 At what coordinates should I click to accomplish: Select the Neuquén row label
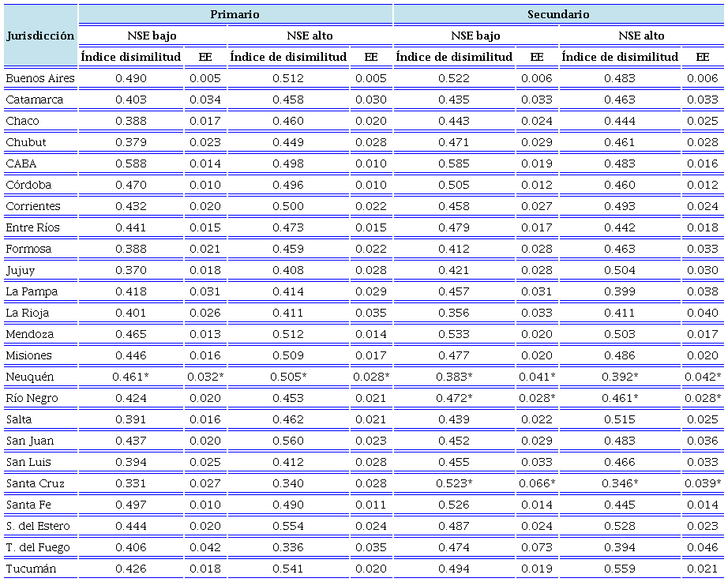point(26,377)
